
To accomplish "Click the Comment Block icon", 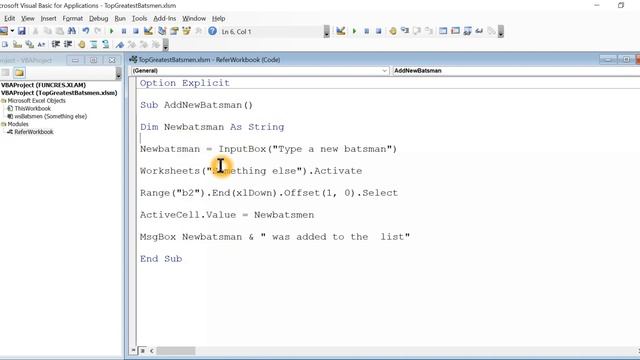I will tap(94, 44).
